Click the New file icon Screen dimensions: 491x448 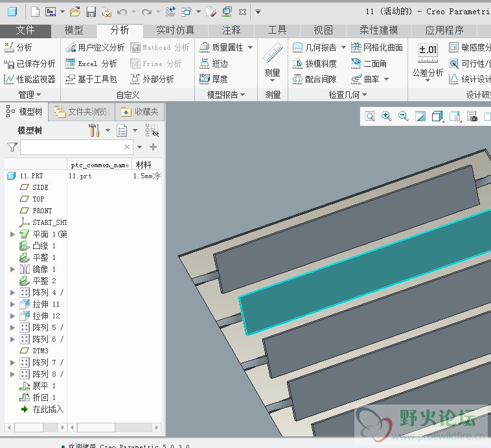pos(35,12)
